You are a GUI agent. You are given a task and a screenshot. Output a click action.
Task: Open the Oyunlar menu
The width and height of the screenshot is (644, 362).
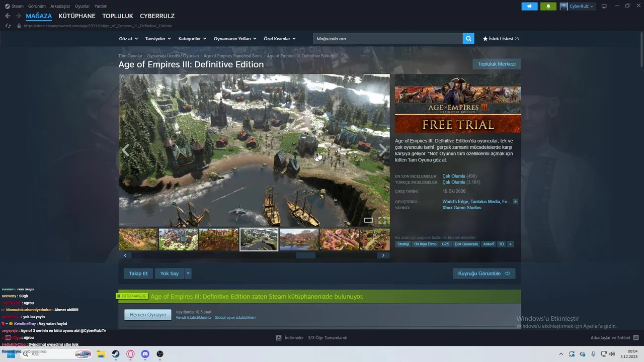click(83, 6)
